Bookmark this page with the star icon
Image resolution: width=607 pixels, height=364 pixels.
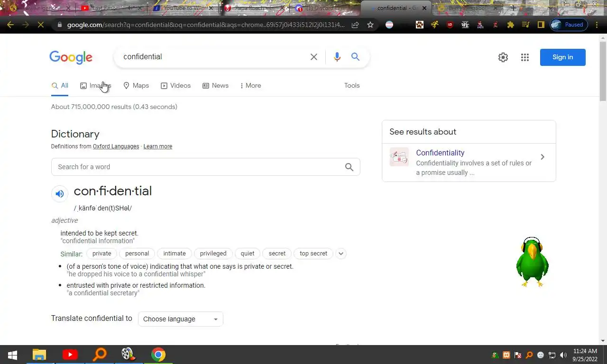pyautogui.click(x=370, y=25)
